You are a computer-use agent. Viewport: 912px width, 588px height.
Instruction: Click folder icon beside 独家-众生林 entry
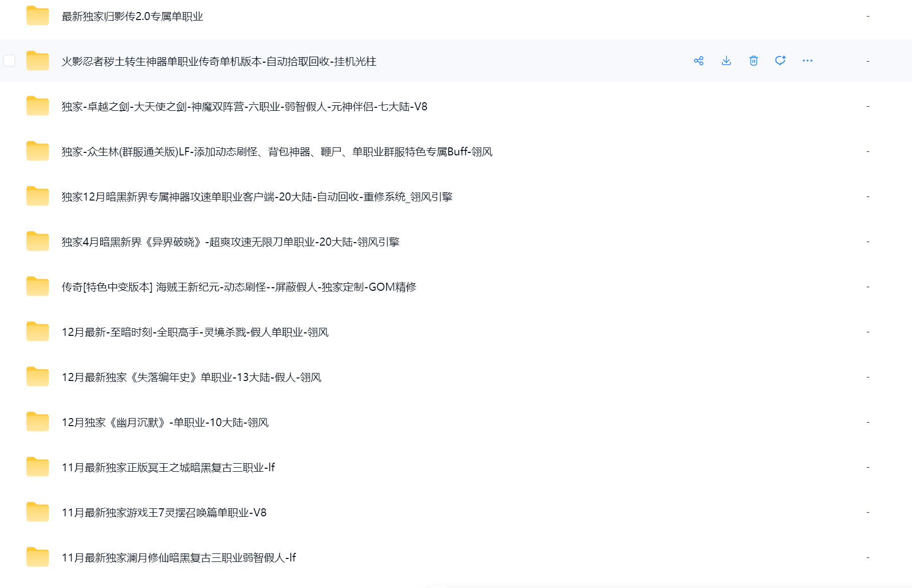pos(38,151)
